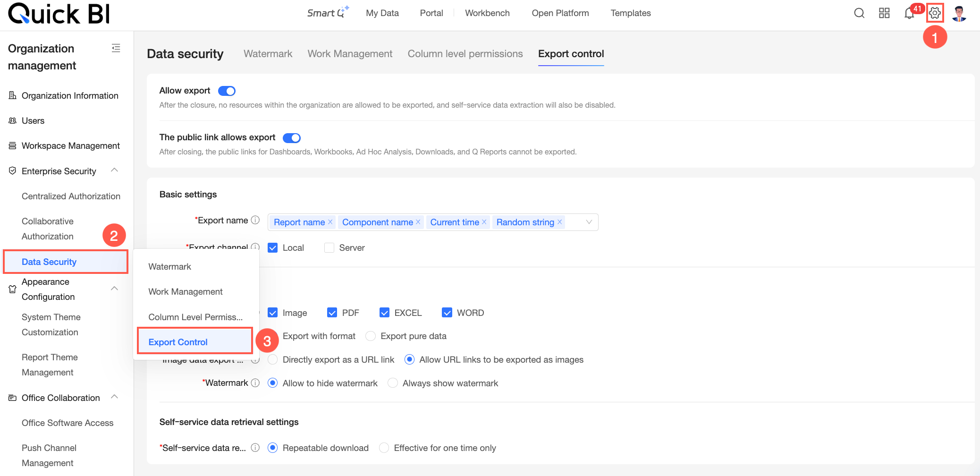The width and height of the screenshot is (980, 476).
Task: Uncheck the PDF export type
Action: pos(332,313)
